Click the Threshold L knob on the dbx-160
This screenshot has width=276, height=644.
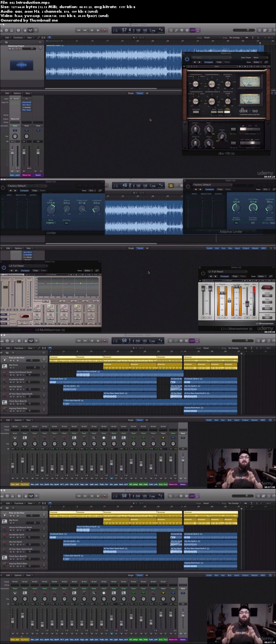pyautogui.click(x=196, y=84)
